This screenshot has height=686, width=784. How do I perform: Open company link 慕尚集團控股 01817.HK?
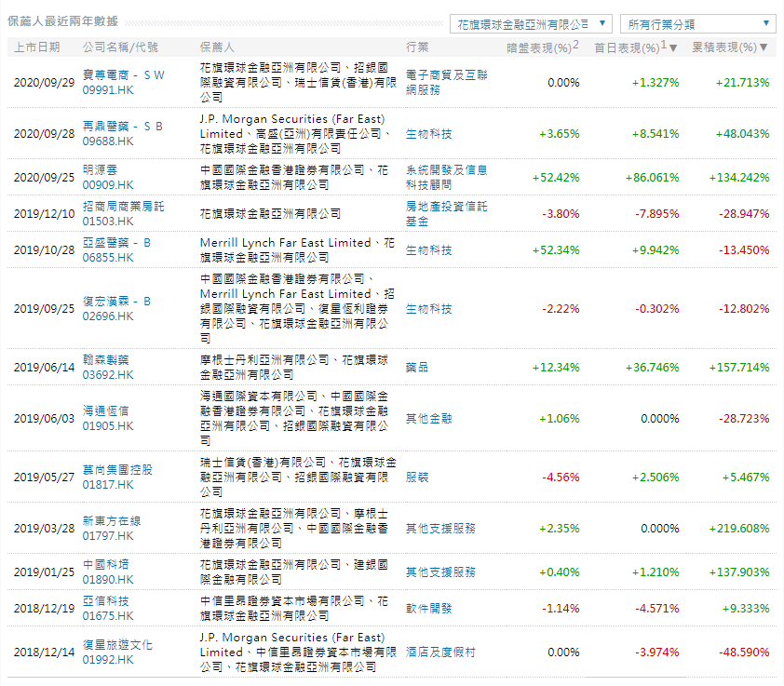pyautogui.click(x=117, y=477)
